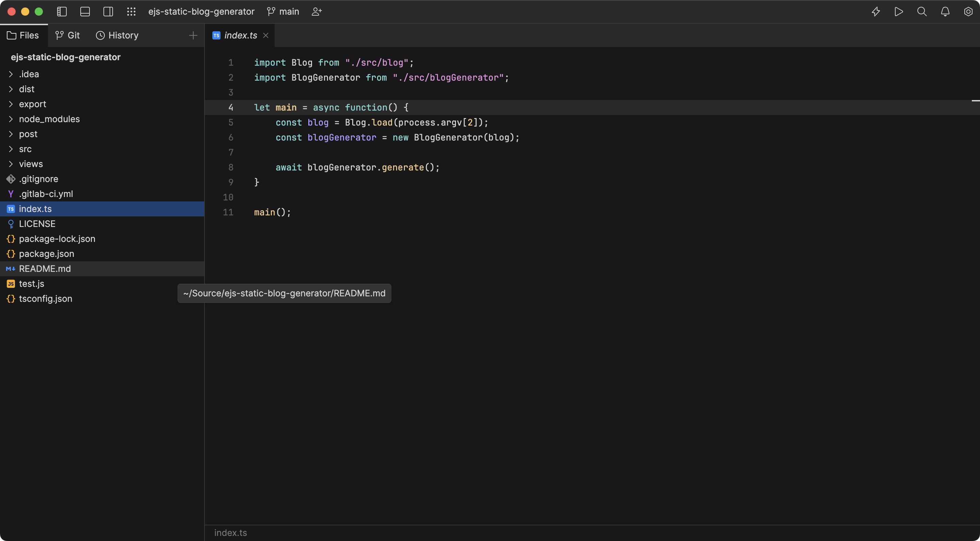Toggle the right sidebar panel icon
This screenshot has width=980, height=541.
pos(108,12)
